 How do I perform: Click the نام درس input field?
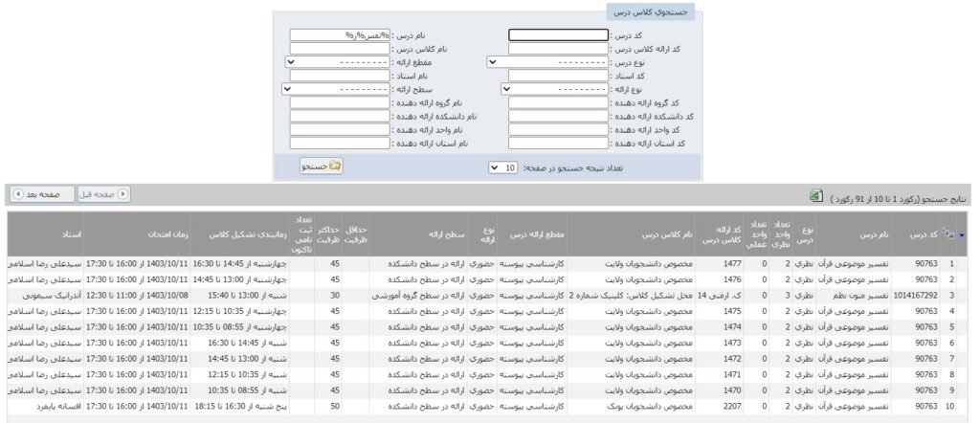pos(340,35)
